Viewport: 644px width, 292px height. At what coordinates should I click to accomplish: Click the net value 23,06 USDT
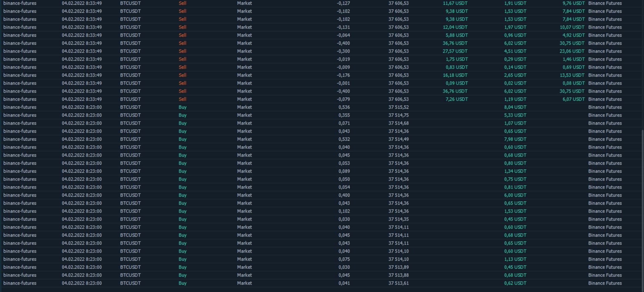tap(572, 51)
